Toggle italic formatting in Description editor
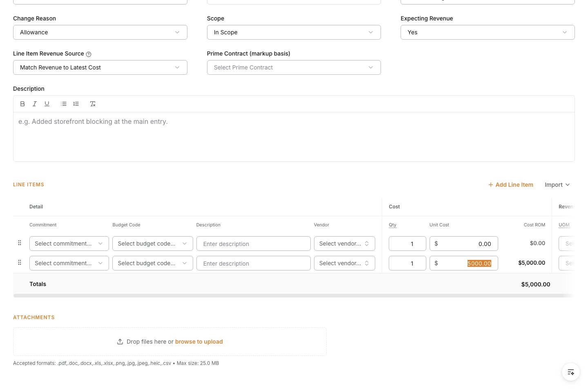Viewport: 588px width, 389px height. coord(35,104)
